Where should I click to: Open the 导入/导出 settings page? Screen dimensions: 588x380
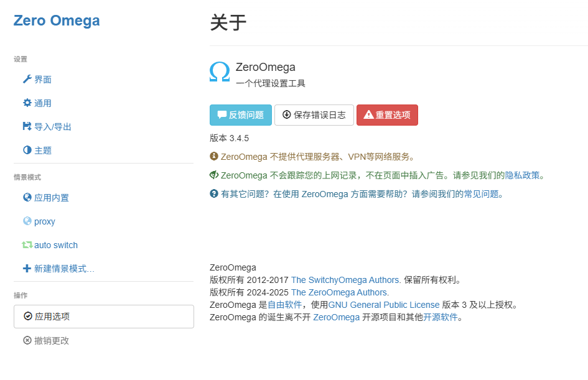coord(53,127)
